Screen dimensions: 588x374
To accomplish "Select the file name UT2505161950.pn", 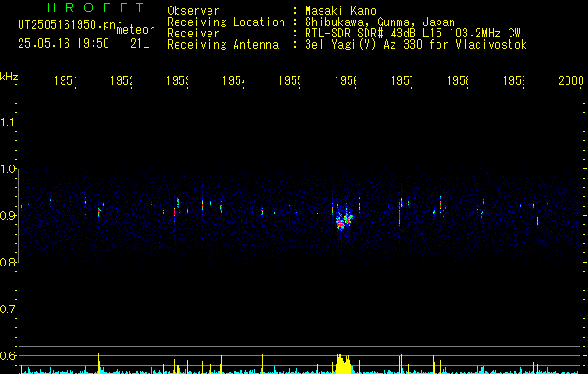I will [67, 25].
